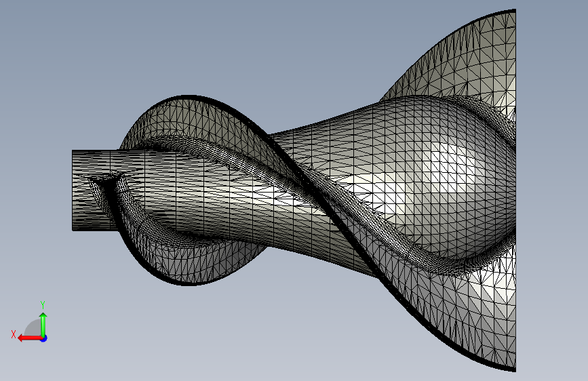Viewport: 588px width, 381px height.
Task: Click the red X axis arrow on triad
Action: [x=30, y=338]
